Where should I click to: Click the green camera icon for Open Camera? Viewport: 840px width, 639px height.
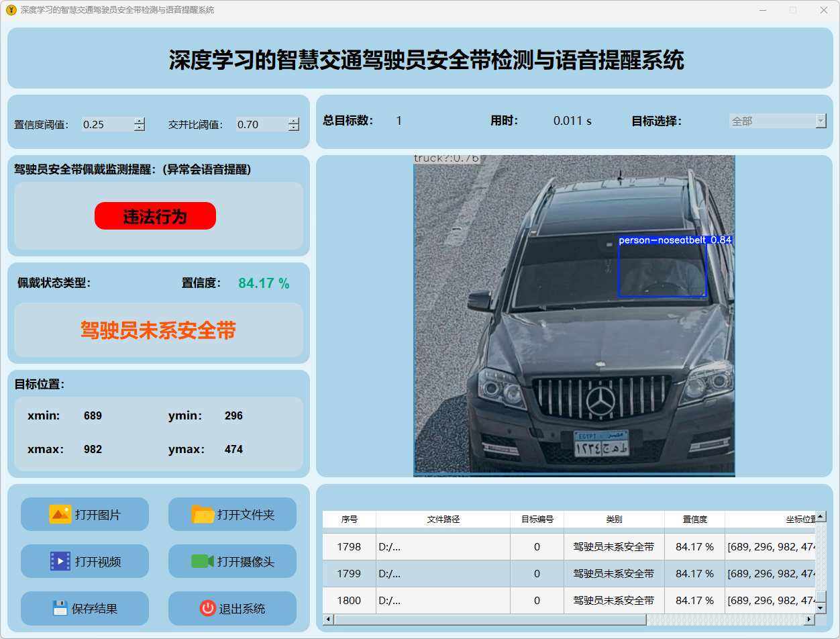[202, 561]
